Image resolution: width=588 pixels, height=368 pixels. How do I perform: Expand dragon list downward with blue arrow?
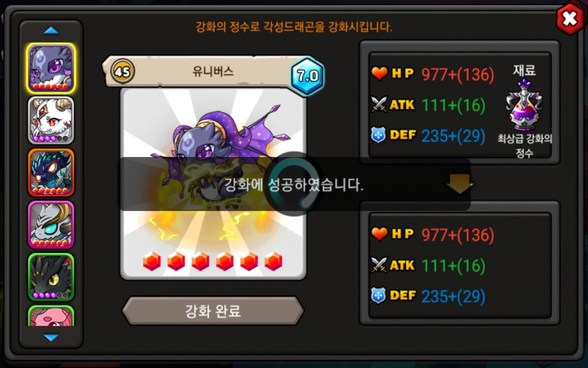point(51,337)
